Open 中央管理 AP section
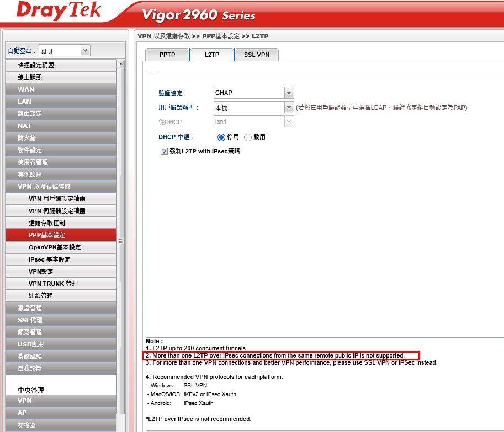The height and width of the screenshot is (432, 504). [61, 413]
